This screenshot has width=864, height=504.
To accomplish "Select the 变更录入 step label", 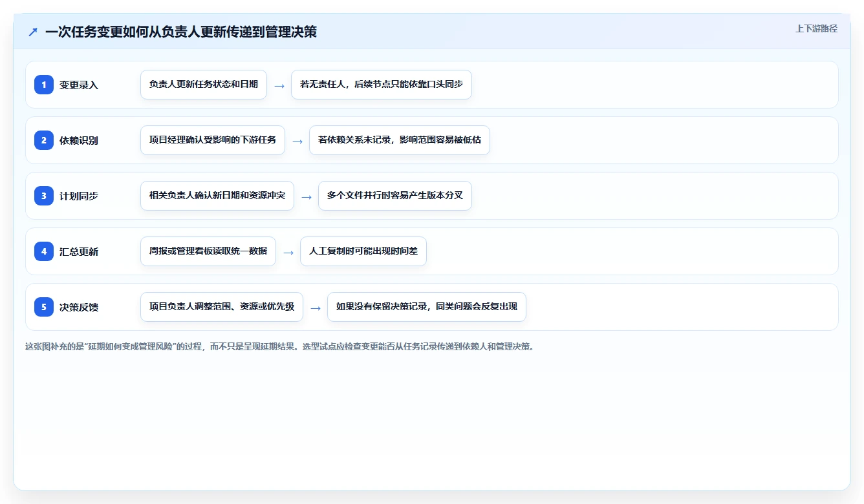I will (x=79, y=85).
